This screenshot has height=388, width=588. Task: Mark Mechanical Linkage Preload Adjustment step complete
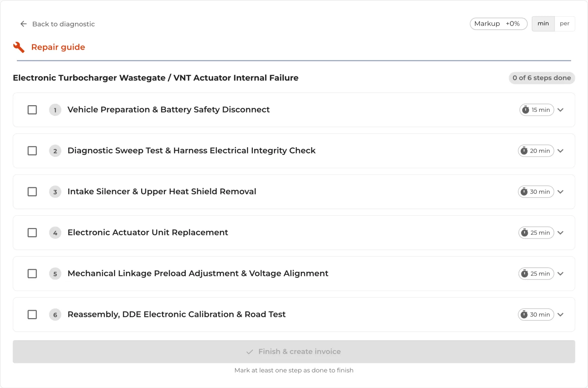pos(32,274)
